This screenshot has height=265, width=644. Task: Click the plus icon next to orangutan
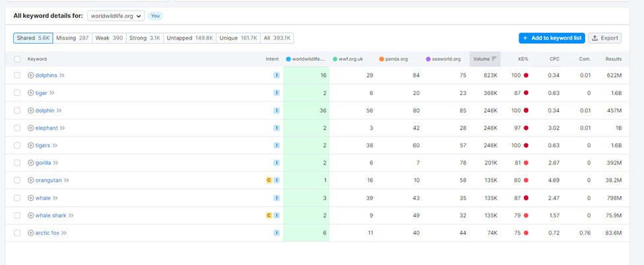[x=30, y=180]
